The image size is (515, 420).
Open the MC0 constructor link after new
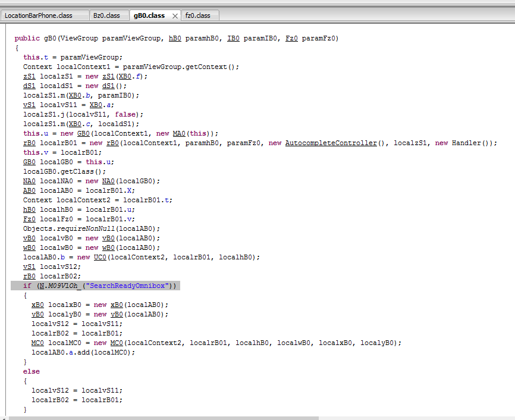tap(117, 343)
